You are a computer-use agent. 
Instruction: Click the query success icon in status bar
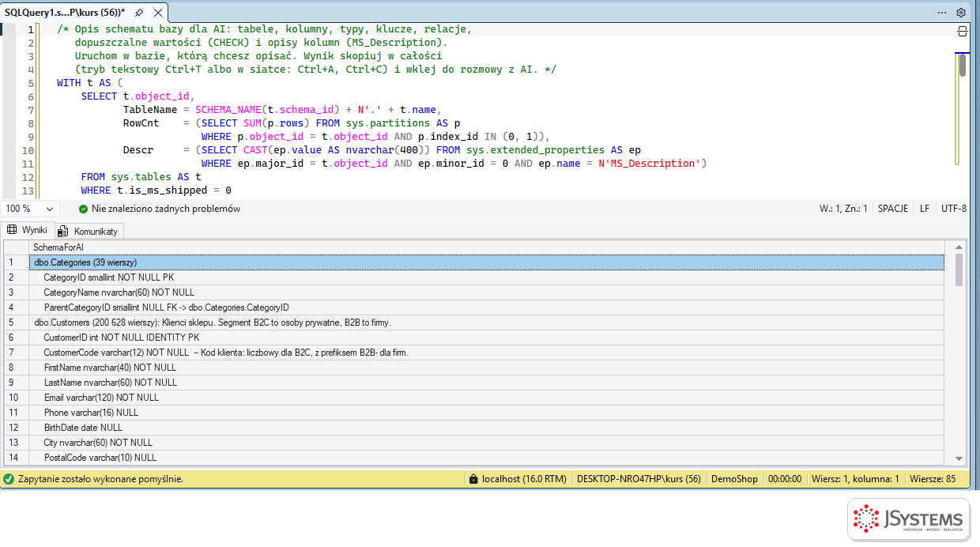click(9, 479)
